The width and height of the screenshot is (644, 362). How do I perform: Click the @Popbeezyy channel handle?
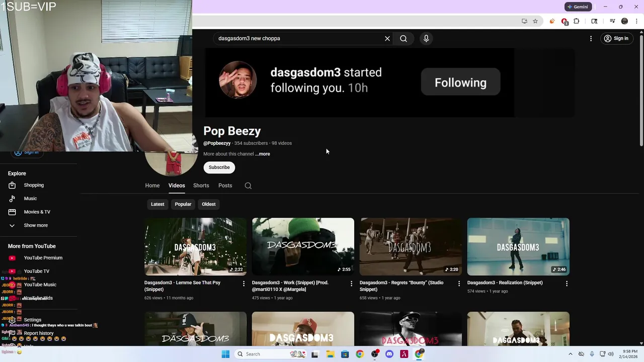pos(217,143)
